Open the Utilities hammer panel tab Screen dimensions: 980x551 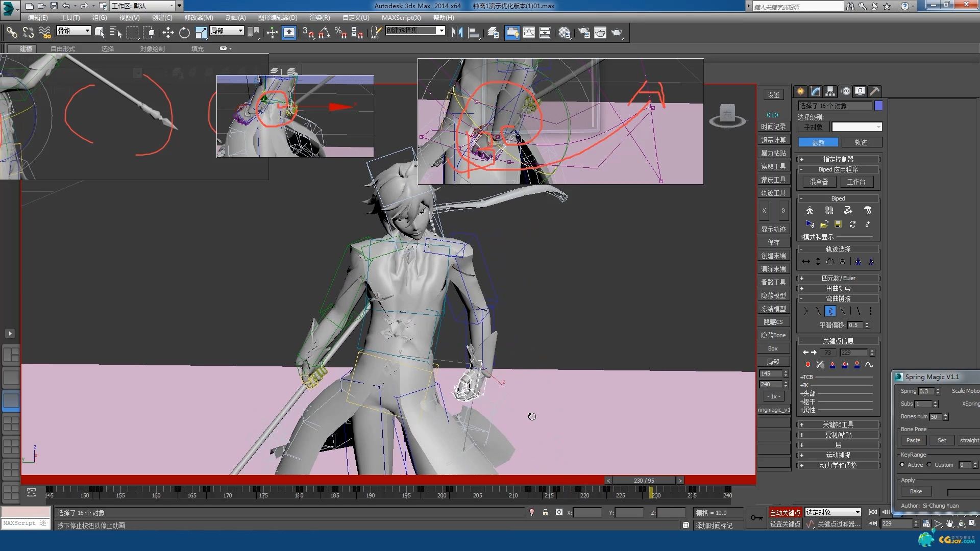pyautogui.click(x=874, y=91)
